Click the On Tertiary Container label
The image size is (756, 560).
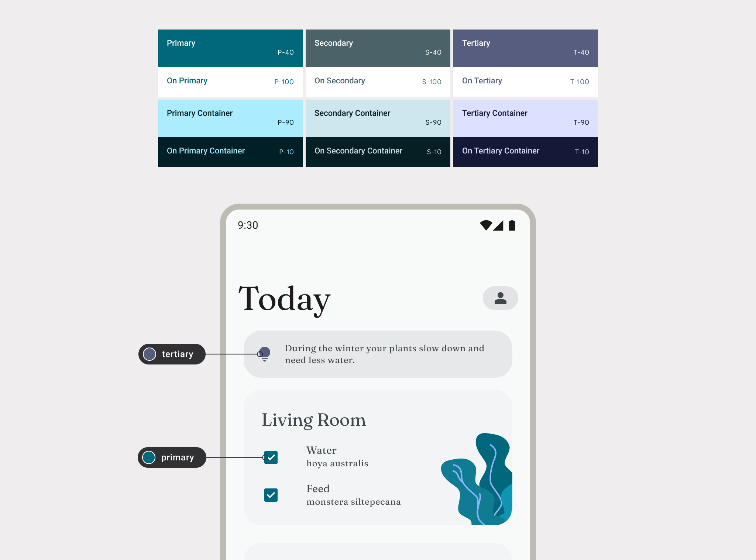[500, 151]
